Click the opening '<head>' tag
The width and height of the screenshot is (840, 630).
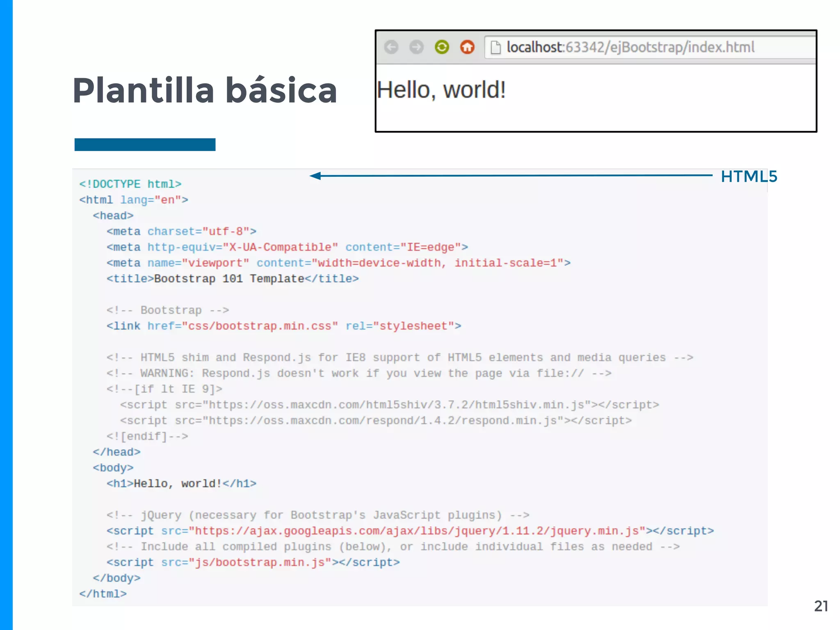point(113,216)
